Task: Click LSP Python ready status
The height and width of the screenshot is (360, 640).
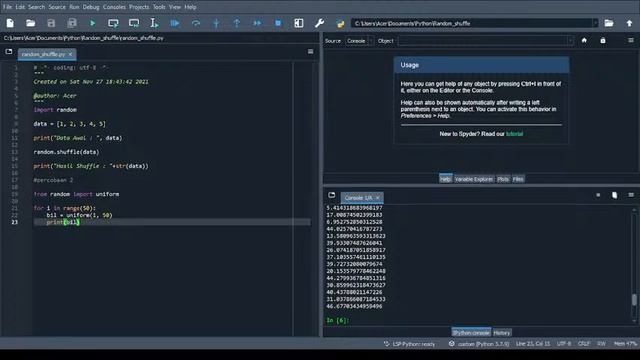Action: tap(410, 344)
